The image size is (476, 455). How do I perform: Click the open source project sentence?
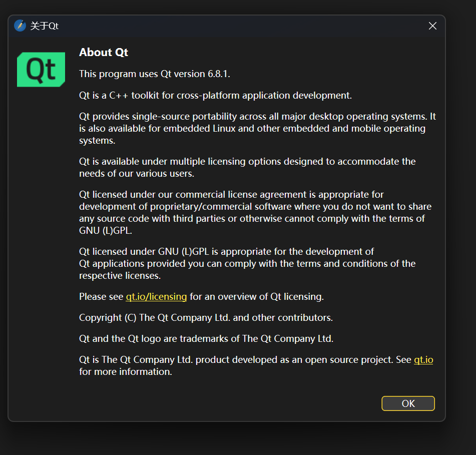pyautogui.click(x=245, y=360)
